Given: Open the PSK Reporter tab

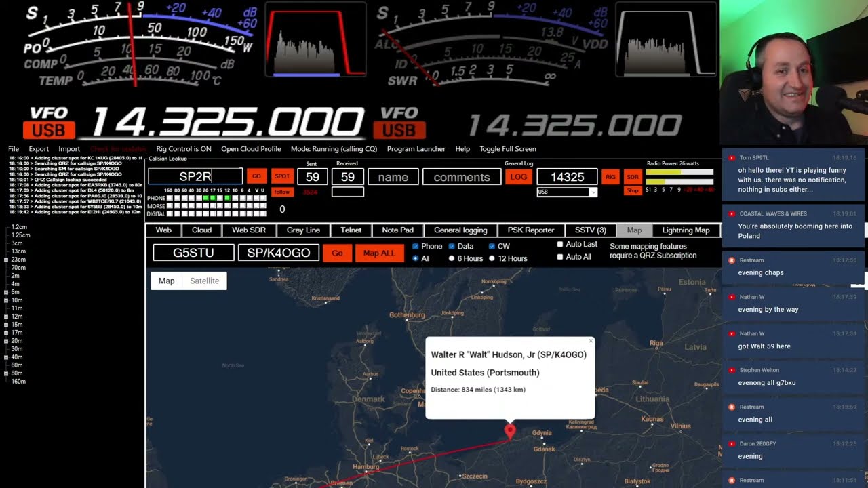Looking at the screenshot, I should pos(531,230).
